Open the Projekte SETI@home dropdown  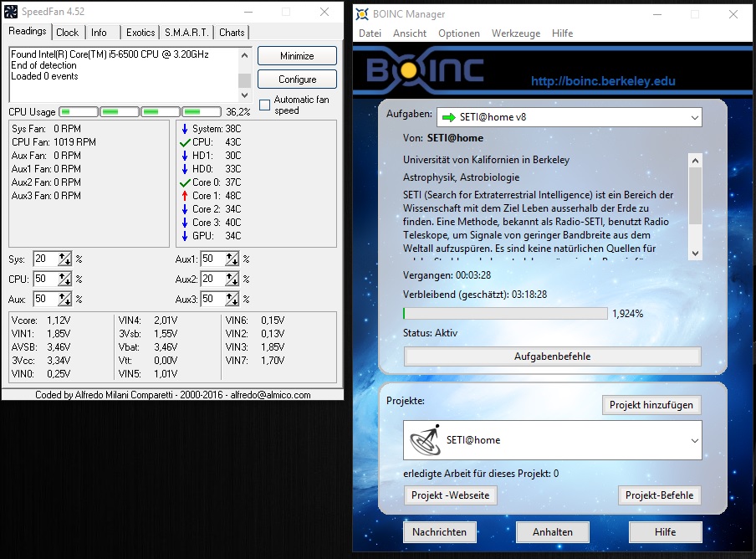pyautogui.click(x=553, y=440)
